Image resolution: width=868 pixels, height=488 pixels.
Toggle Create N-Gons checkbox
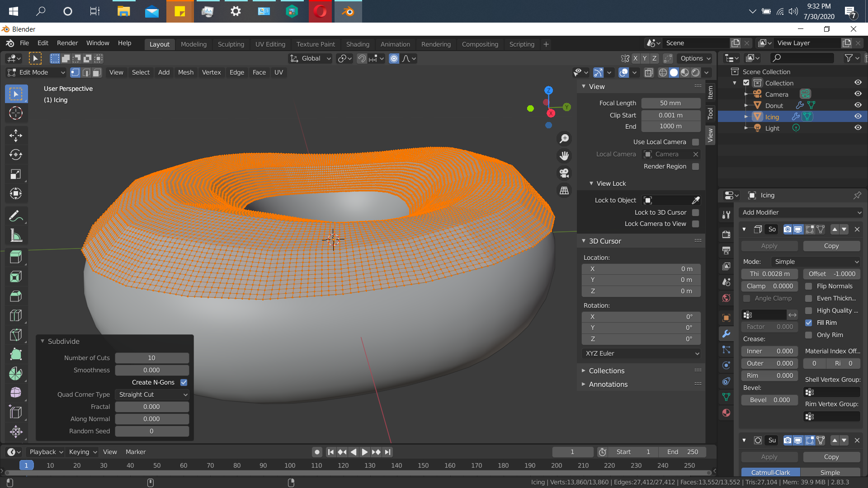(x=184, y=382)
